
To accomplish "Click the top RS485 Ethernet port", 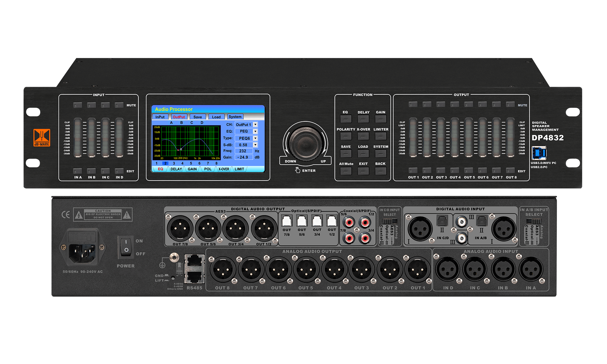I will 194,261.
